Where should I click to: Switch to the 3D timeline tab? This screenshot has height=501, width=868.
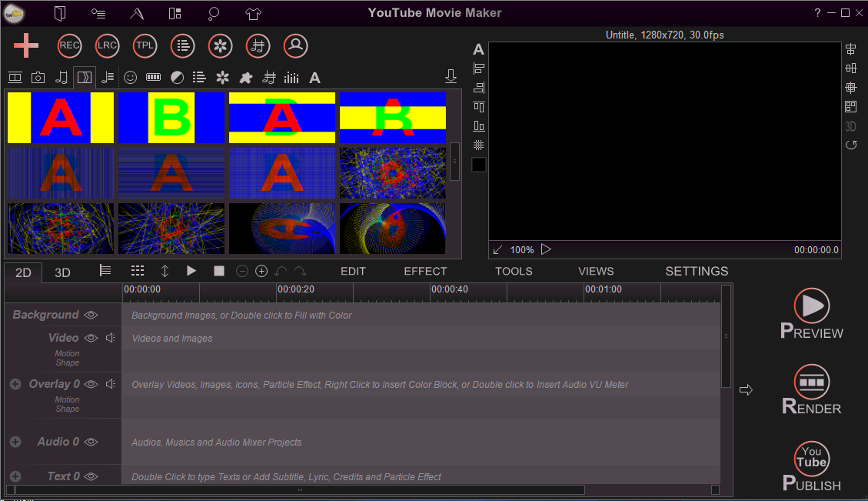(x=62, y=272)
